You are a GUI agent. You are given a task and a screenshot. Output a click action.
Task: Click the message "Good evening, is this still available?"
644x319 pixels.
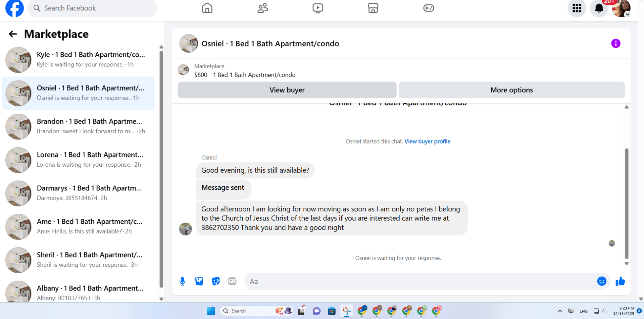(x=255, y=170)
